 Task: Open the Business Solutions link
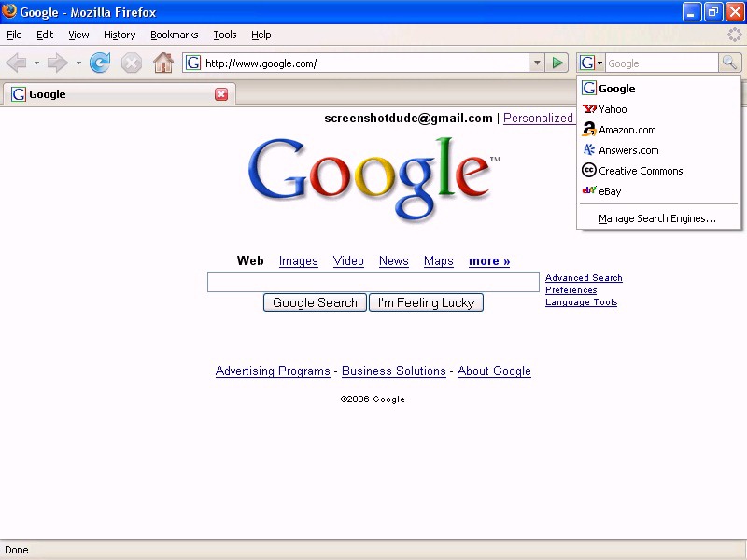(x=393, y=371)
